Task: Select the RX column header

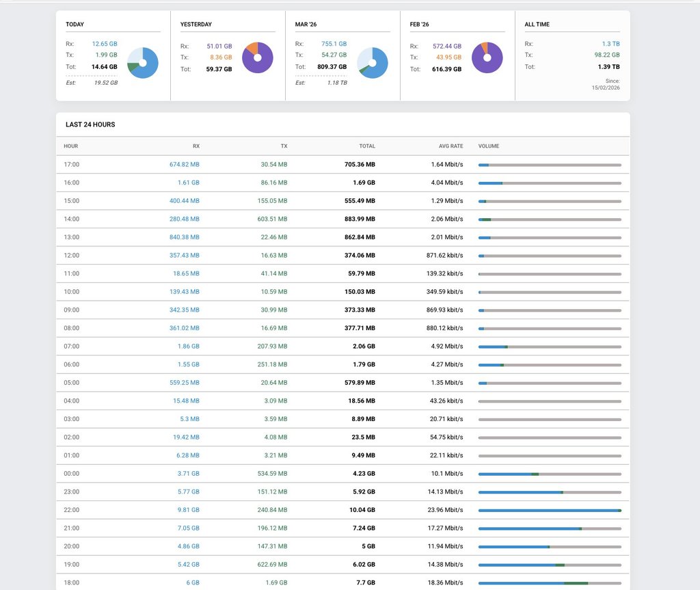Action: click(x=196, y=146)
